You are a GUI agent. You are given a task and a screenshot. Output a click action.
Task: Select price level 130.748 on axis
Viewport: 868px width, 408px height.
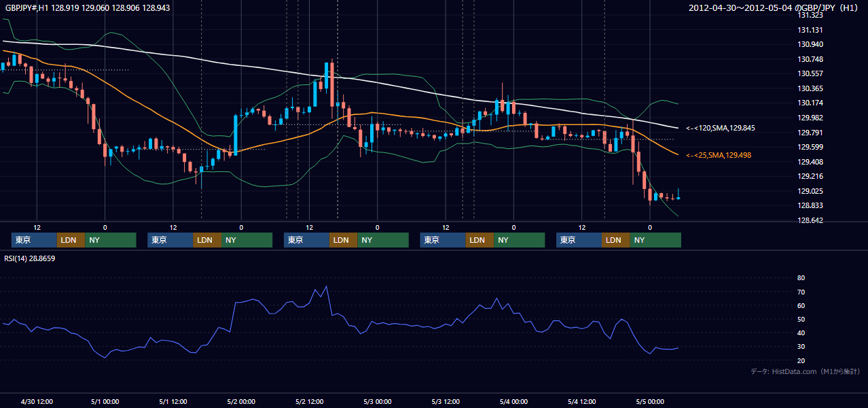(x=810, y=59)
